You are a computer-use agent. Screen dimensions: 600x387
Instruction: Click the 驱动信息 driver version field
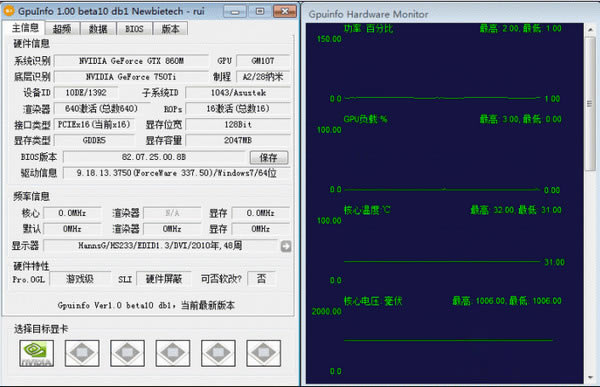click(x=176, y=173)
